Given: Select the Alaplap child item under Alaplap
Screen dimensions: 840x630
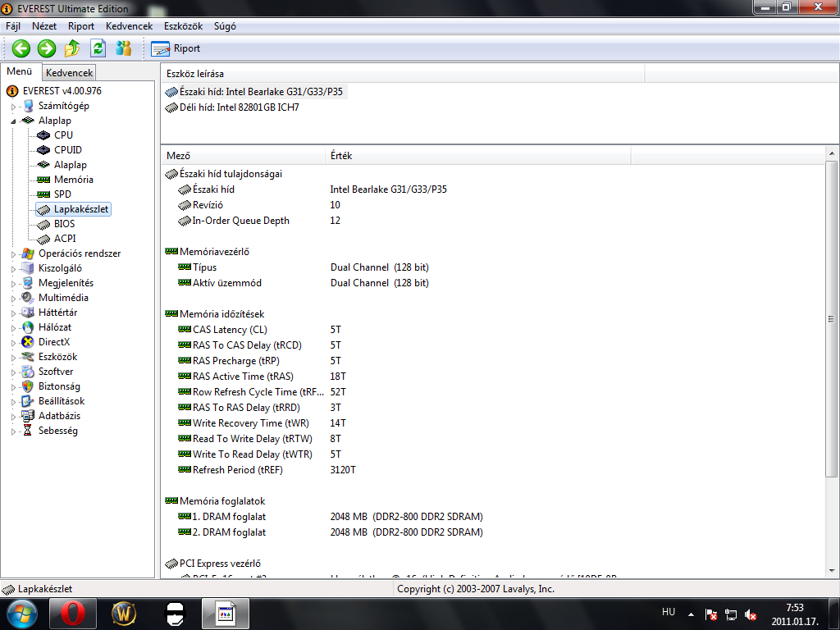Looking at the screenshot, I should coord(71,165).
